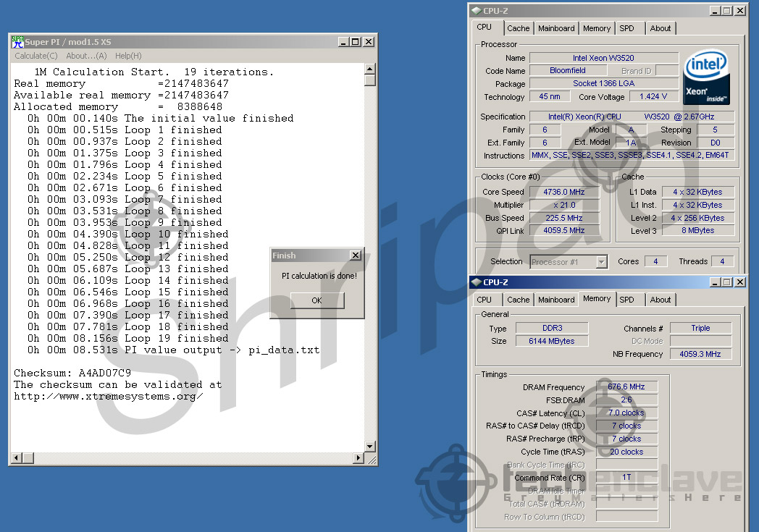This screenshot has width=759, height=532.
Task: Close the Super PI window
Action: click(x=369, y=42)
